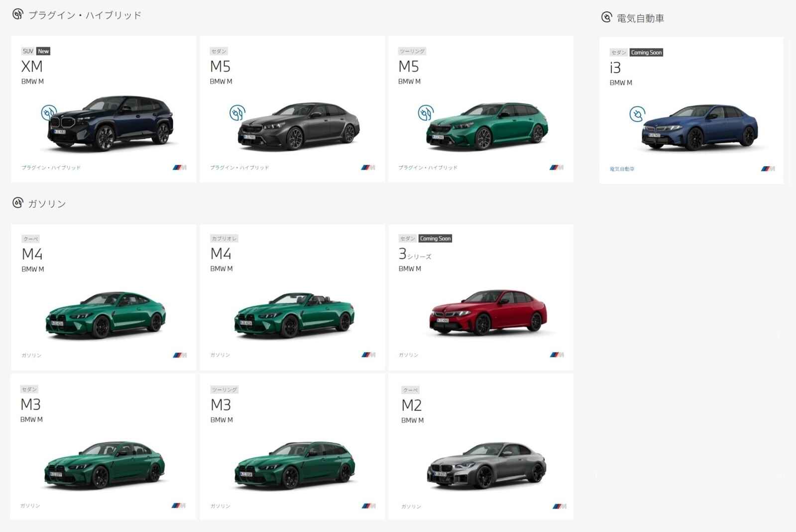Screen dimensions: 796x532
Task: Open the green M5 touring image
Action: pyautogui.click(x=487, y=125)
